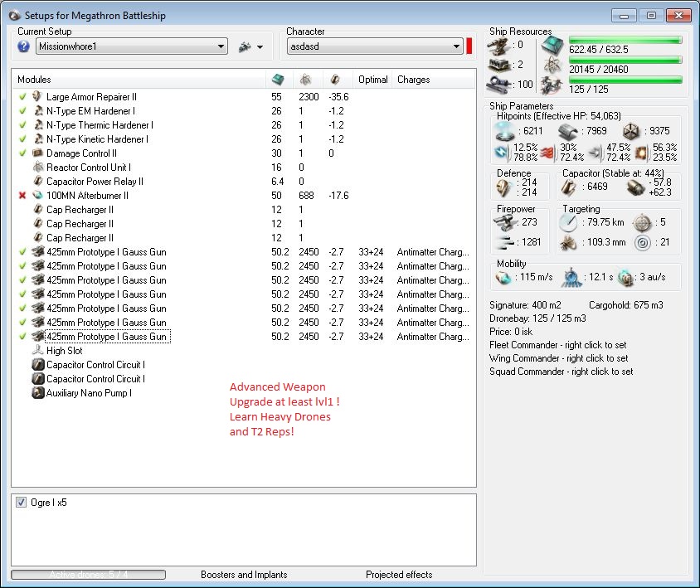The image size is (700, 588).
Task: Click the capacitor icon showing 6469
Action: point(568,187)
